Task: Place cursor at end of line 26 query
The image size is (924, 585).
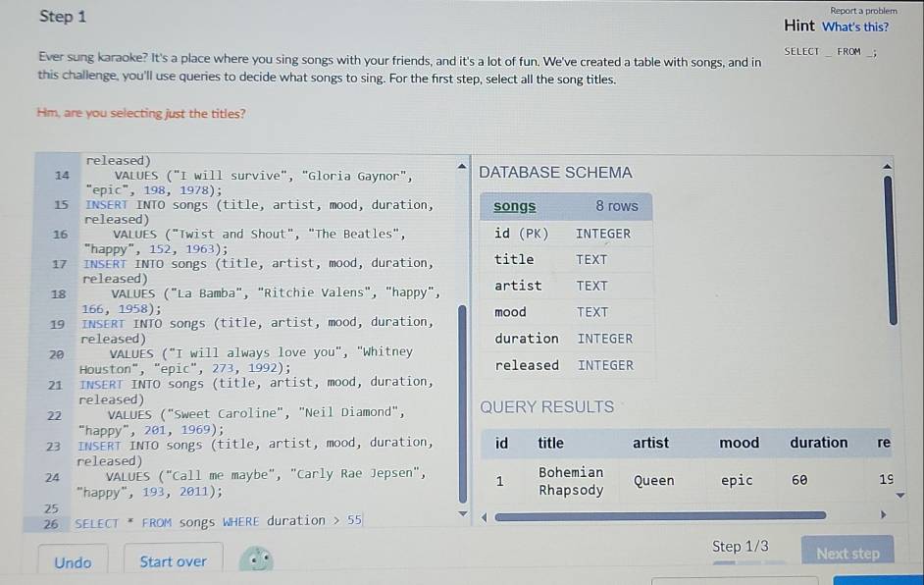Action: pos(363,521)
